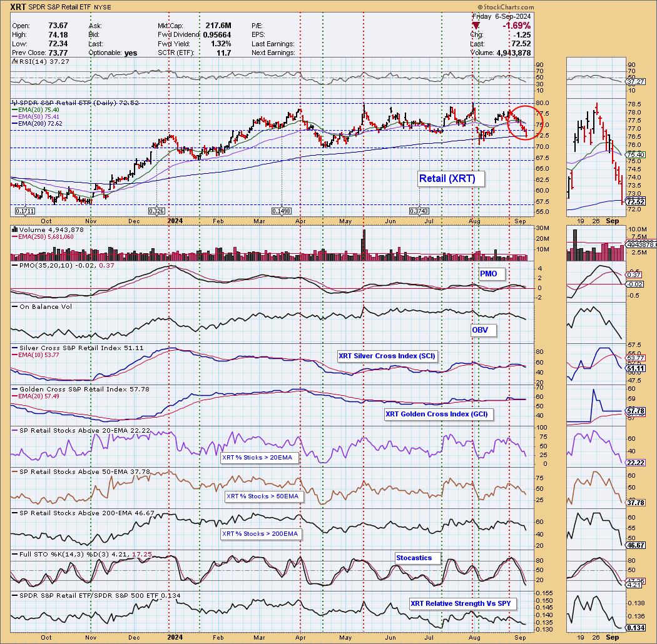Click the 0.134 relative strength value tag

tap(635, 628)
